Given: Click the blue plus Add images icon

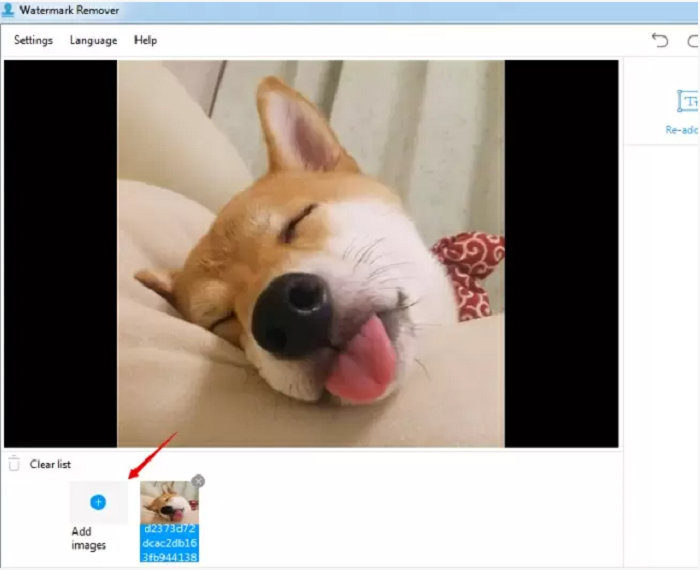Looking at the screenshot, I should tap(98, 502).
